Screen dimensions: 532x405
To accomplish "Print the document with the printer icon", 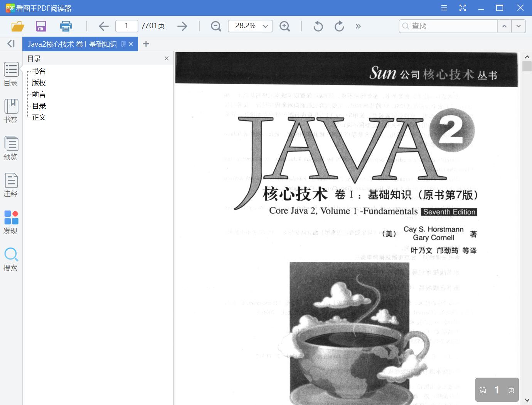I will click(66, 26).
